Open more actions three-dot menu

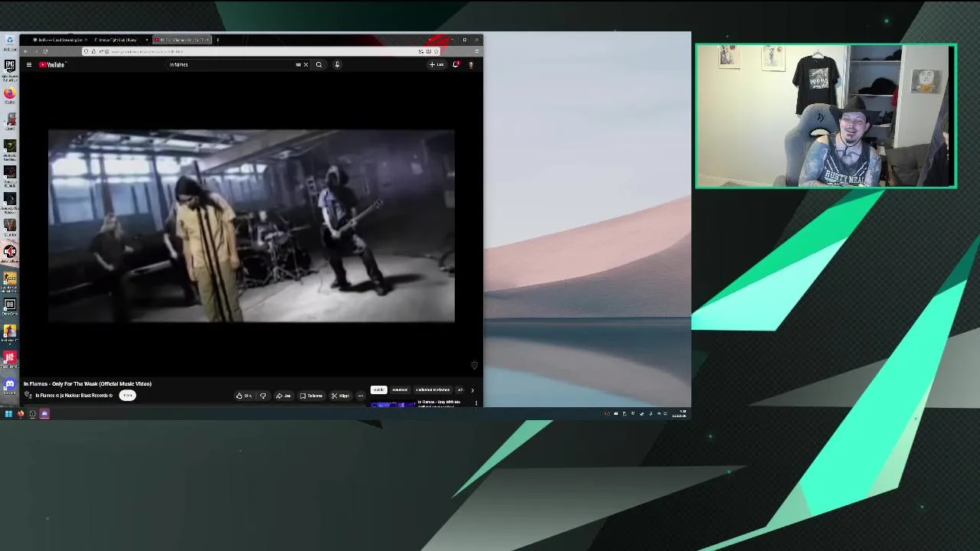pos(360,396)
